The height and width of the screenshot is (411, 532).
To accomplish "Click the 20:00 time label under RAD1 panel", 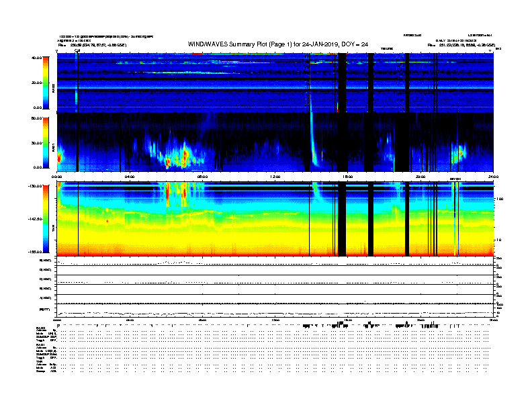I will pyautogui.click(x=420, y=177).
